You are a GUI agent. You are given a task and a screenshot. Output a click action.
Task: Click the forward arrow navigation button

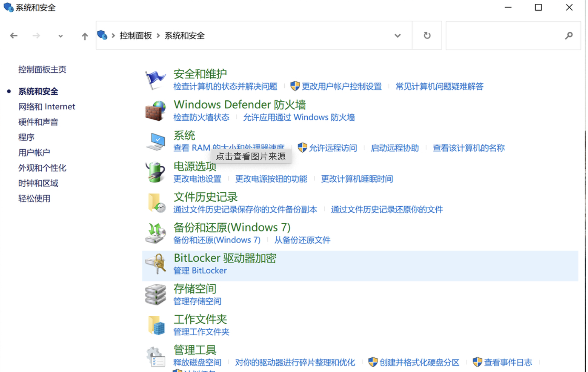pos(36,36)
